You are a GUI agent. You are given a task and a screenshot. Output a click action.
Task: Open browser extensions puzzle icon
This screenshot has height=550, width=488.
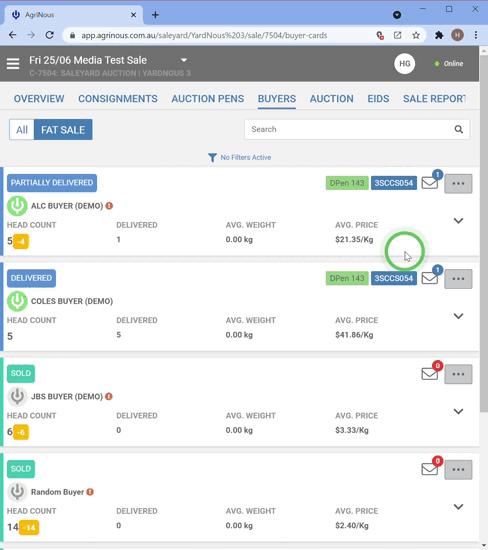pyautogui.click(x=439, y=35)
